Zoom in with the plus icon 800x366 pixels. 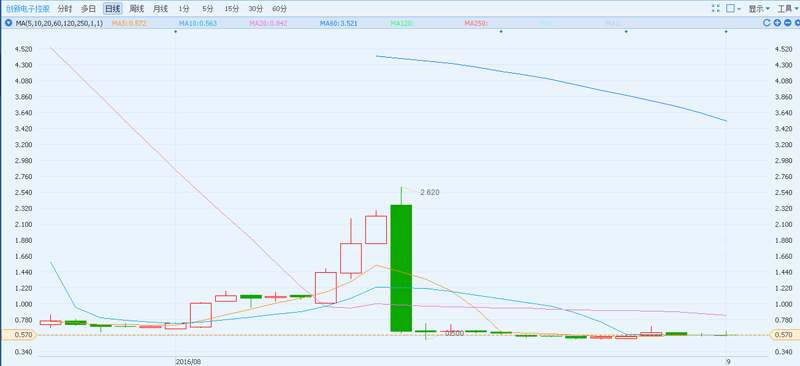tap(777, 22)
